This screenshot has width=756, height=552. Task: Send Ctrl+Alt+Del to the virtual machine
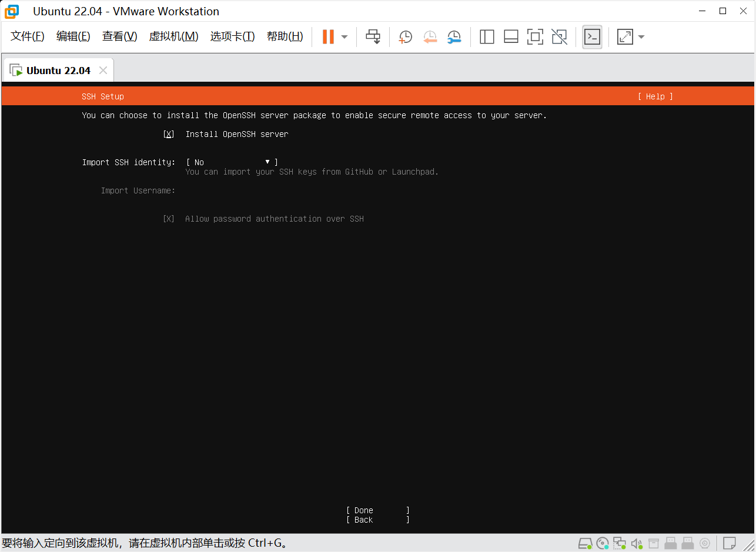point(373,36)
